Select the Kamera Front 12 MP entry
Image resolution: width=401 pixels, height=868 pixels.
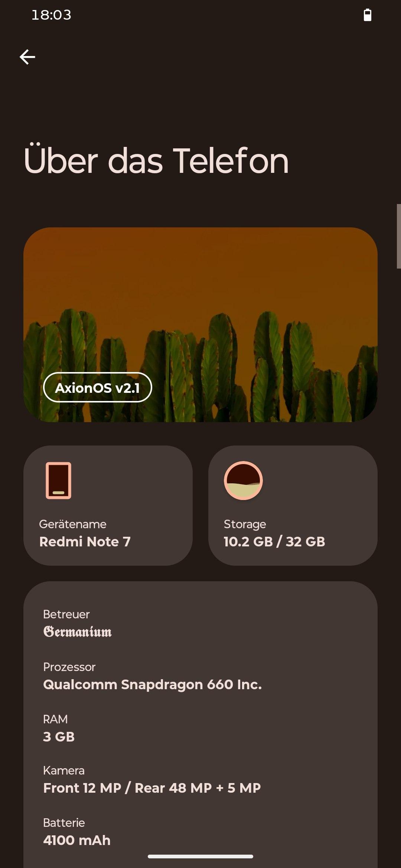tap(200, 779)
